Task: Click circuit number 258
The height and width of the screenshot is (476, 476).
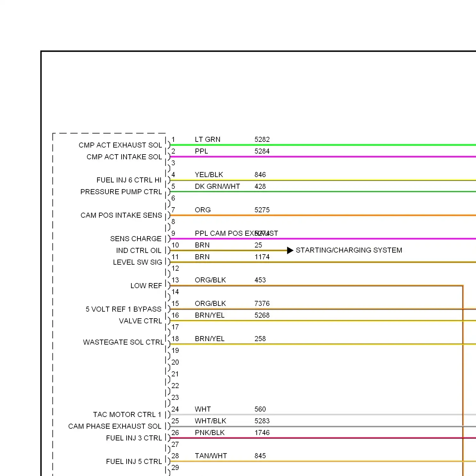Action: tap(260, 339)
